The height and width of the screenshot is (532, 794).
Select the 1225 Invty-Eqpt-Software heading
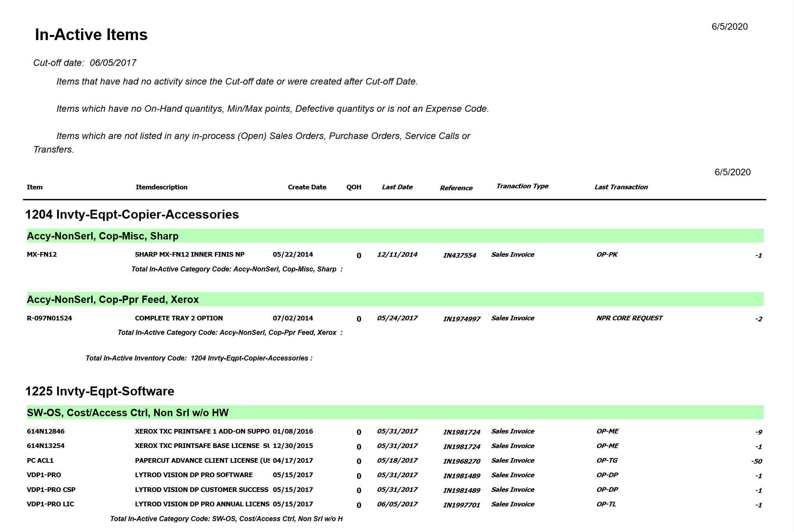tap(100, 391)
